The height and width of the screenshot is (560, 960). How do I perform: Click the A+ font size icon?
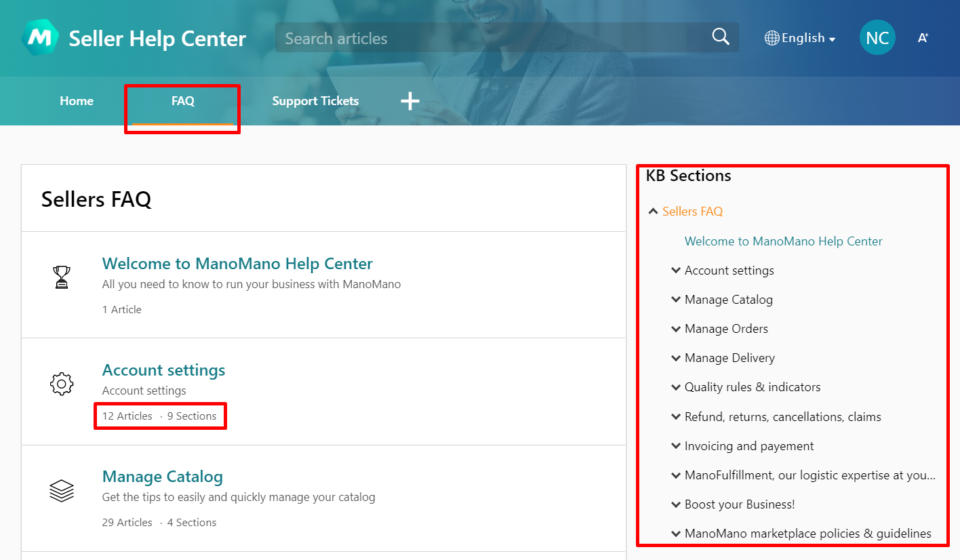click(x=923, y=38)
